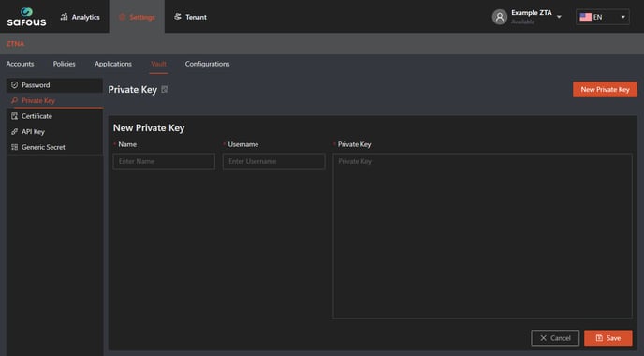Switch to the Tenant menu
Image resolution: width=644 pixels, height=356 pixels.
[190, 17]
